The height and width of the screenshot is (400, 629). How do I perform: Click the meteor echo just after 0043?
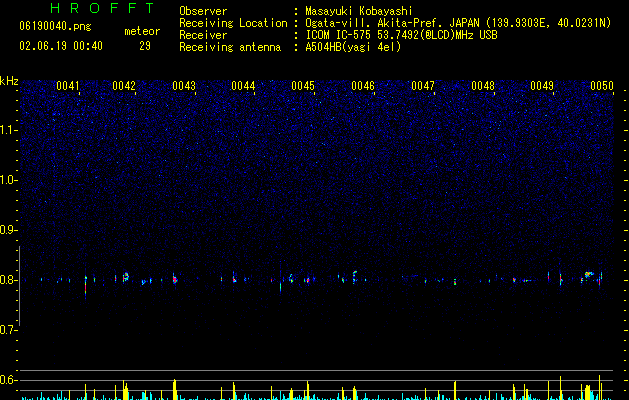coord(174,279)
